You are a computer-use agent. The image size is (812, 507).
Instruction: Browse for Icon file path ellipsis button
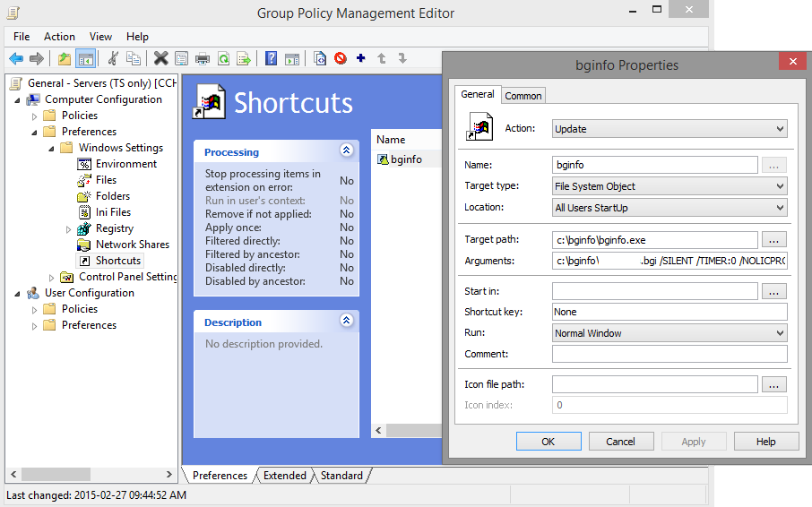(773, 385)
